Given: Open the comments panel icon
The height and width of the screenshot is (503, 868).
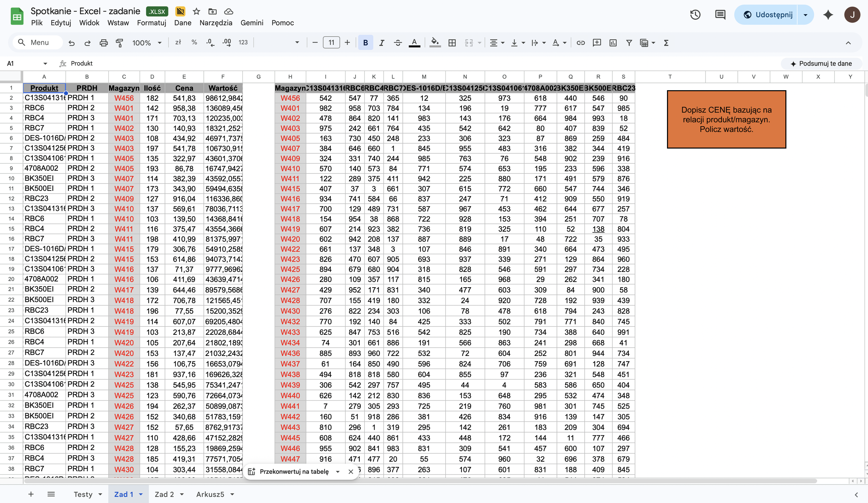Looking at the screenshot, I should tap(720, 15).
